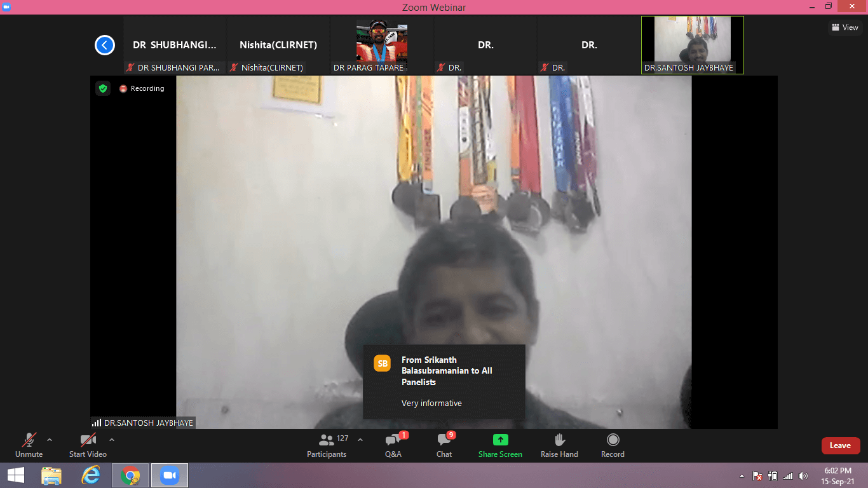868x488 pixels.
Task: Open video options arrow next to Start Video
Action: pos(112,440)
